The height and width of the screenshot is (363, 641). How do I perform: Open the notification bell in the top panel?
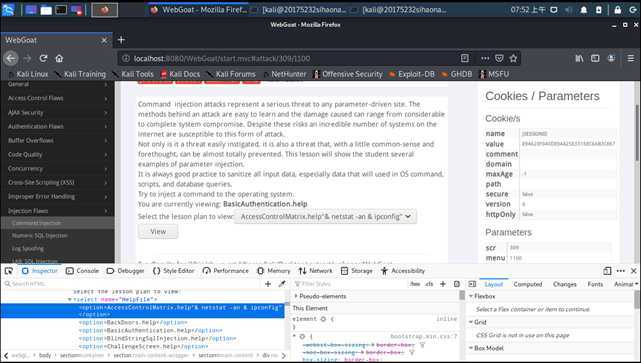[584, 10]
